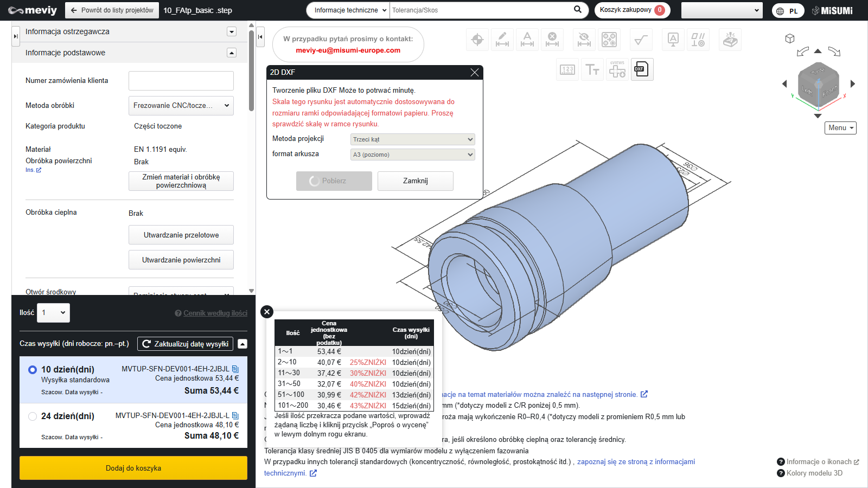Click the 2D DXF export icon
This screenshot has width=868, height=488.
[x=642, y=69]
